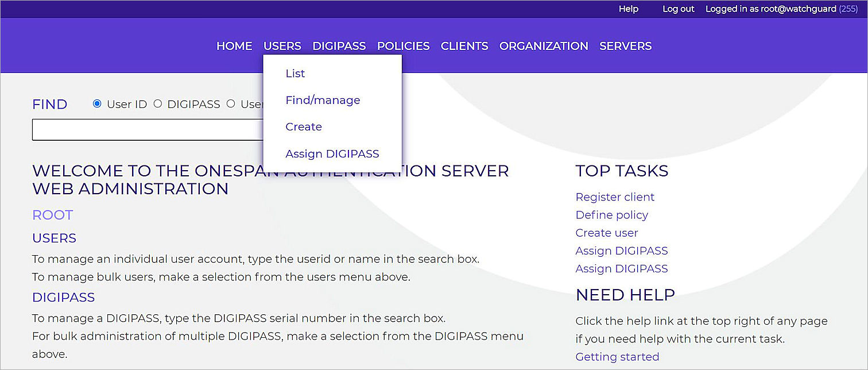Open the SERVERS navigation menu
The width and height of the screenshot is (868, 370).
[625, 46]
